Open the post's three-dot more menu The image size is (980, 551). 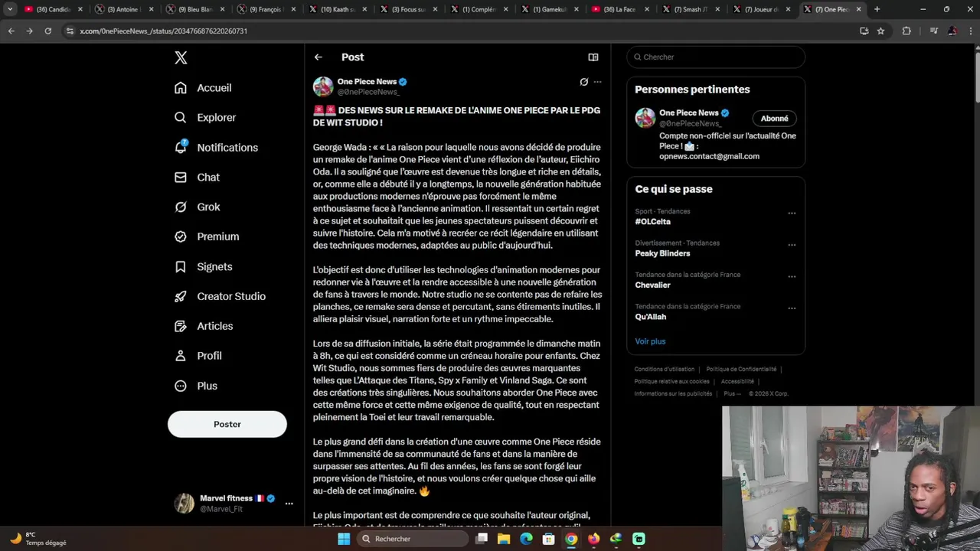tap(597, 82)
